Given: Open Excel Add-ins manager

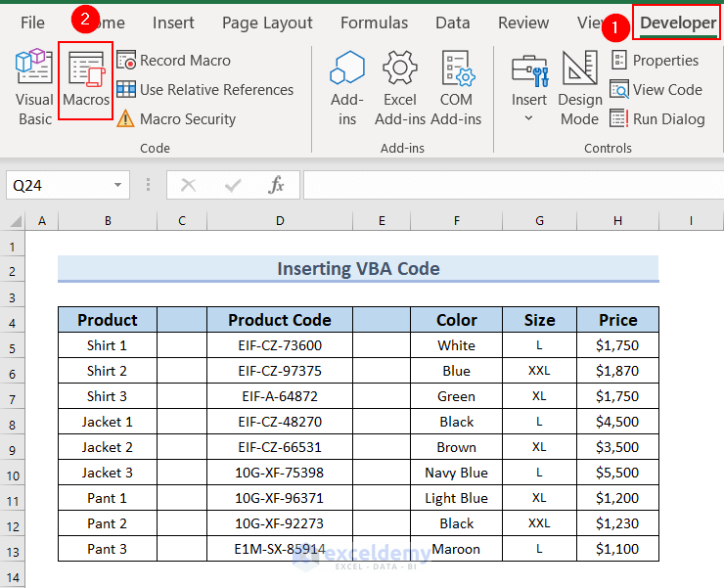Looking at the screenshot, I should (x=400, y=88).
